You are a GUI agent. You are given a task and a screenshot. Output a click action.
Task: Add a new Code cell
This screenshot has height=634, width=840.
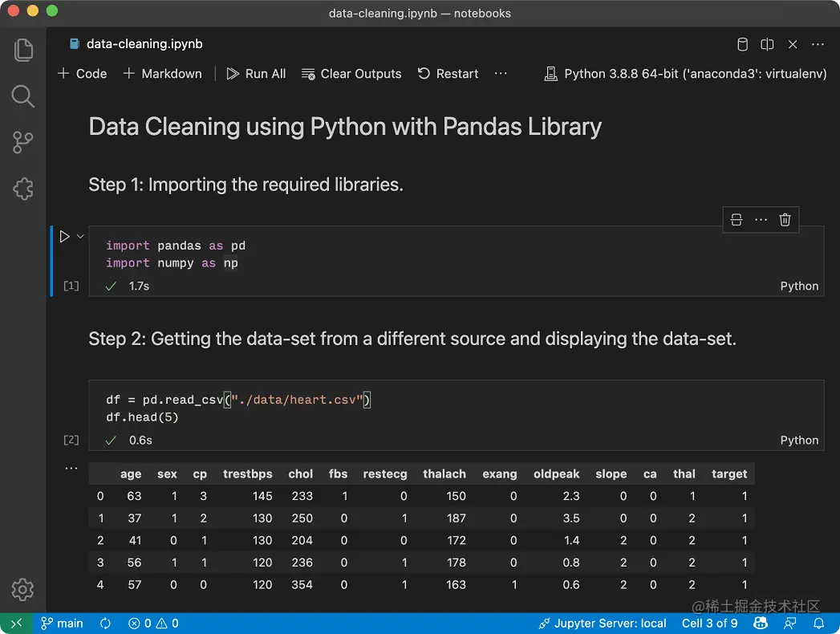click(82, 73)
